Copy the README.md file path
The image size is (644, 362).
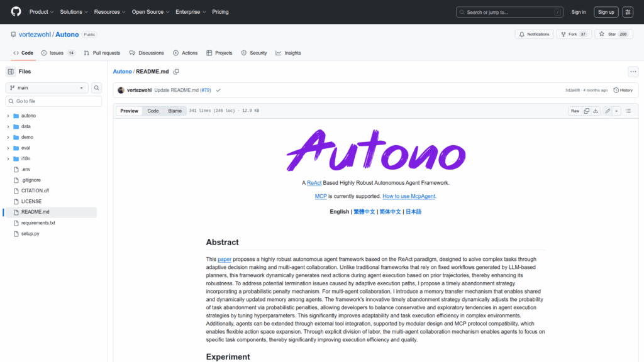tap(176, 72)
